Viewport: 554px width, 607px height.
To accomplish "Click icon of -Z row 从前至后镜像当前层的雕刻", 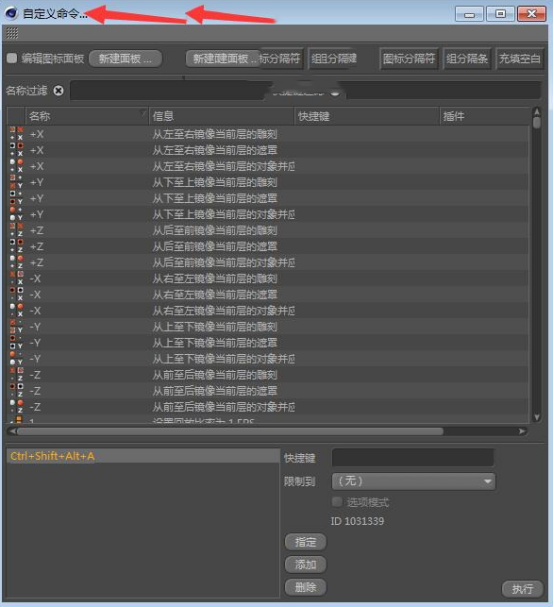I will click(16, 375).
